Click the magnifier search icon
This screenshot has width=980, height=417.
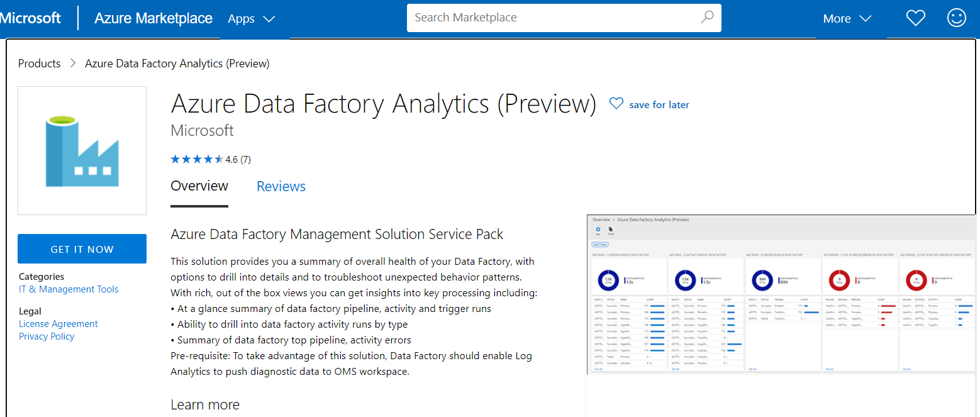[x=707, y=17]
